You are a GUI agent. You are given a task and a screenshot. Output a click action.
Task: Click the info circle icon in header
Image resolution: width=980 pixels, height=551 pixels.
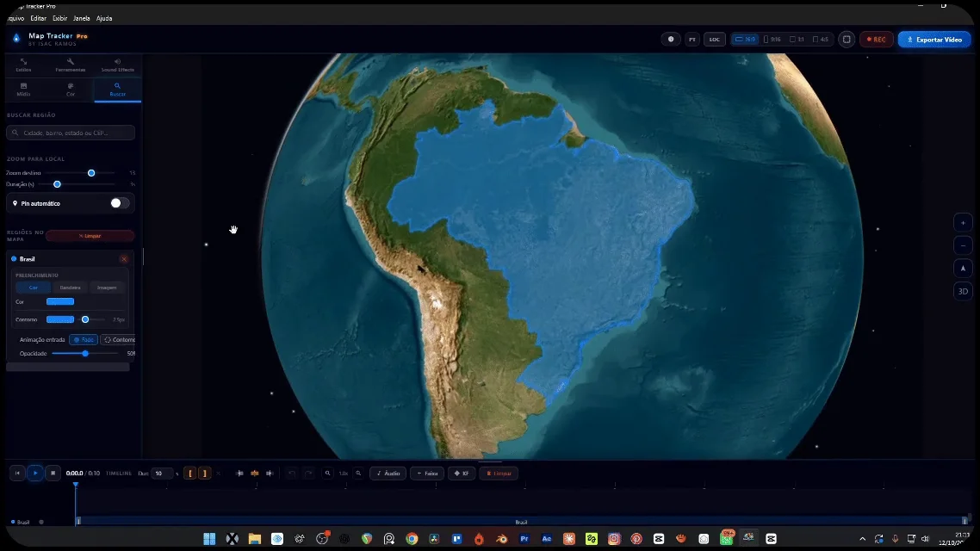point(671,40)
